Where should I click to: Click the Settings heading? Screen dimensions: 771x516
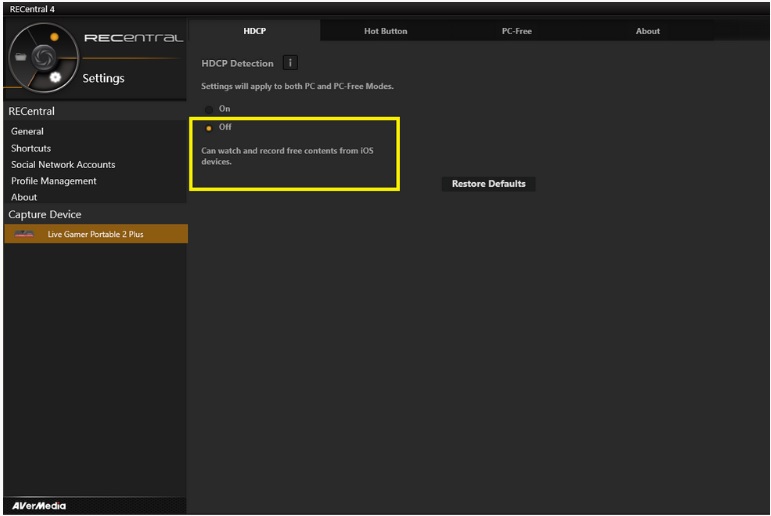coord(103,78)
